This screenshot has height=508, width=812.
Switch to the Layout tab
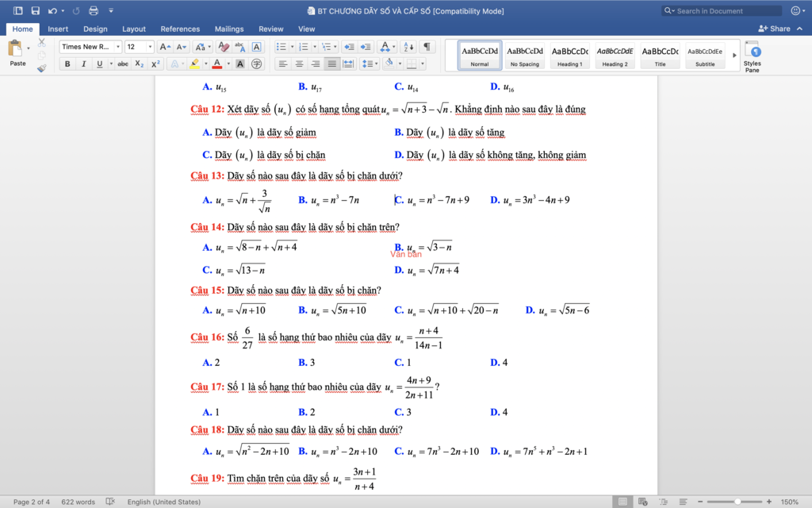tap(133, 29)
